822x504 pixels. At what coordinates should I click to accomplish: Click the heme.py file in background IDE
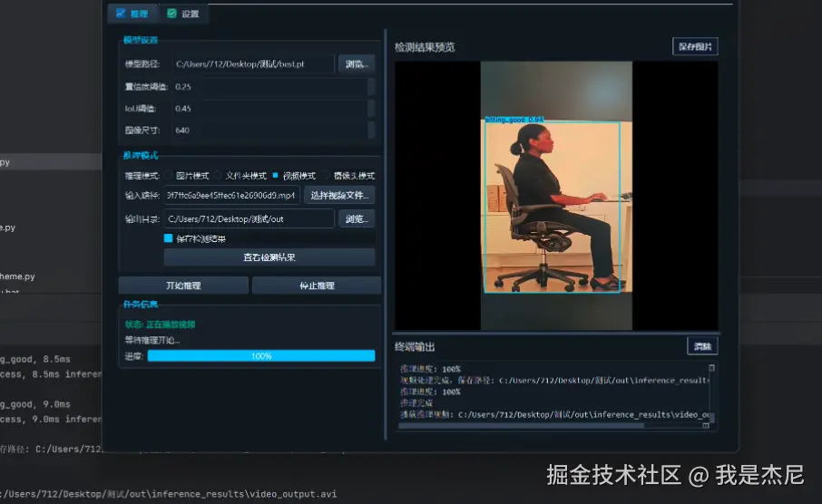coord(17,276)
